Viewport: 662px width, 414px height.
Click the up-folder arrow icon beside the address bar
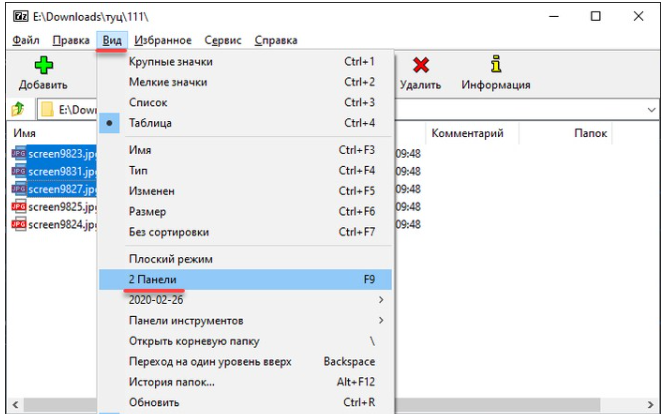(x=17, y=109)
